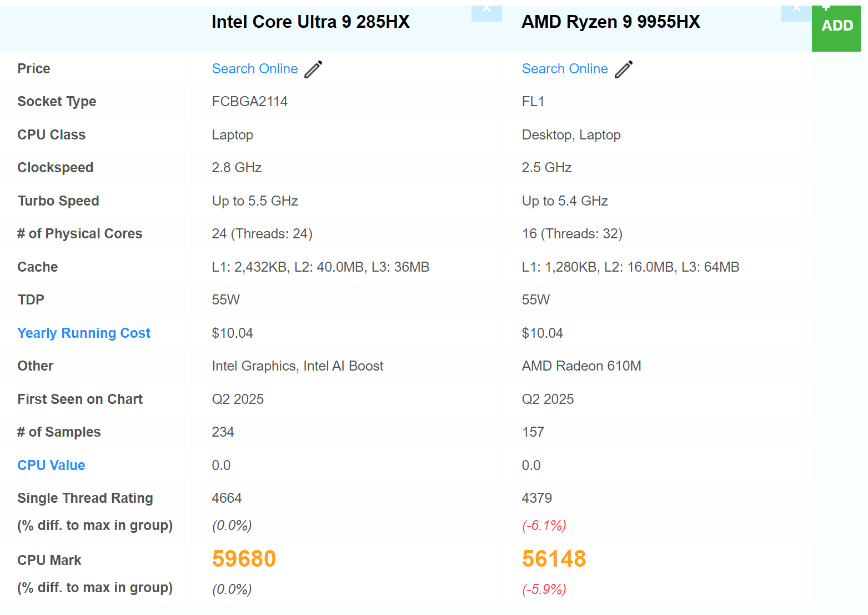Click the Intel Graphics, Intel AI Boost text
Screen dimensions: 868x615
click(298, 366)
